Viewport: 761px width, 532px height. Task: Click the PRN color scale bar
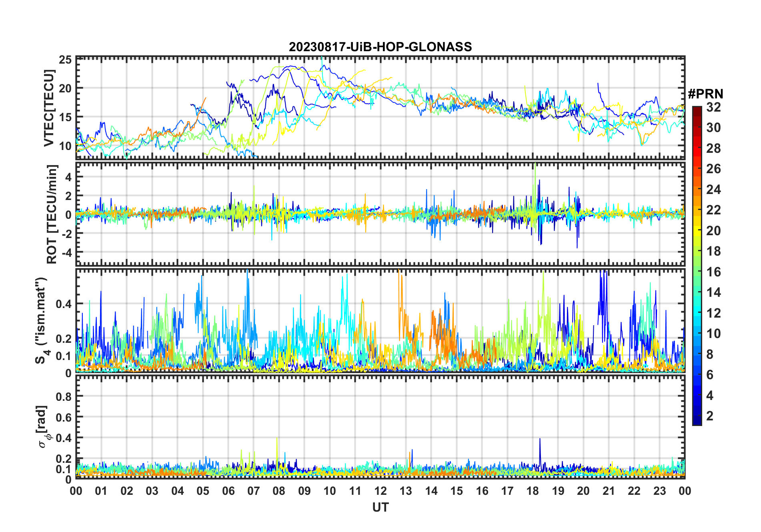click(x=697, y=266)
